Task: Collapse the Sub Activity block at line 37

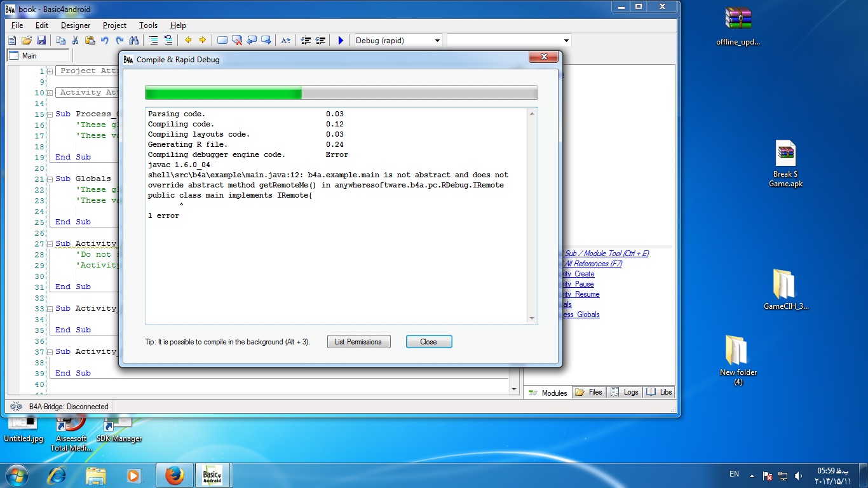Action: tap(50, 352)
